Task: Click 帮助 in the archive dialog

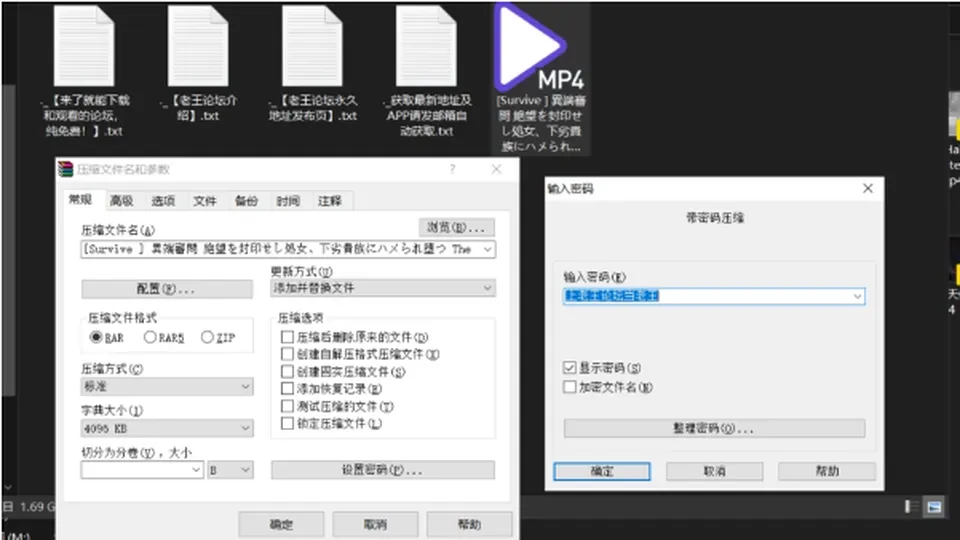Action: point(470,524)
